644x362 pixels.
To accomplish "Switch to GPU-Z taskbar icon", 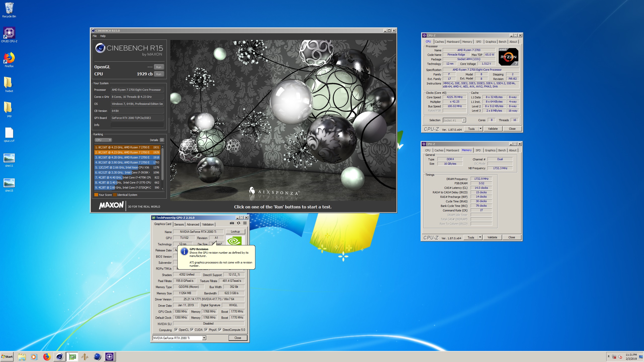I will (x=72, y=356).
